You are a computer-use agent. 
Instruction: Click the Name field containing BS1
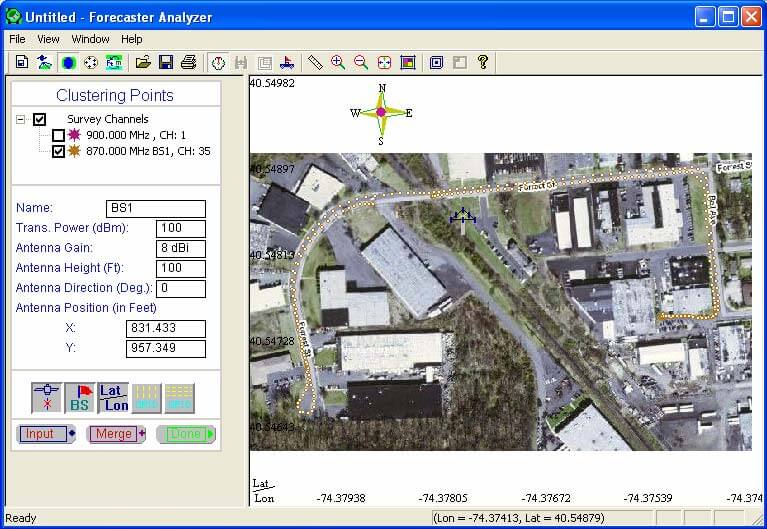click(x=156, y=208)
